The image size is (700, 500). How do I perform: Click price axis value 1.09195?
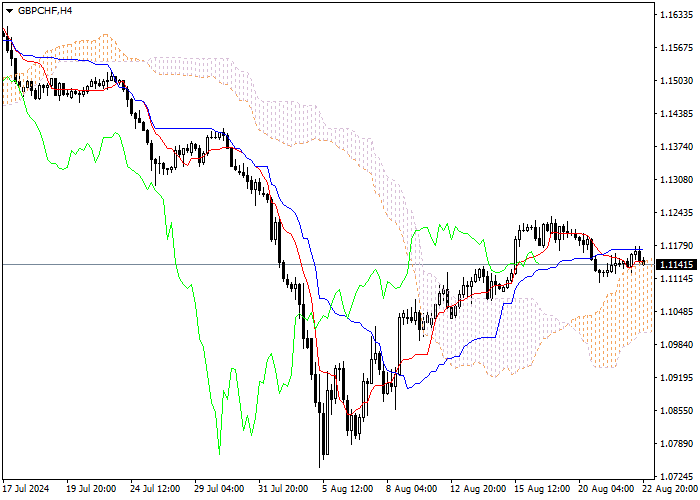pos(676,378)
